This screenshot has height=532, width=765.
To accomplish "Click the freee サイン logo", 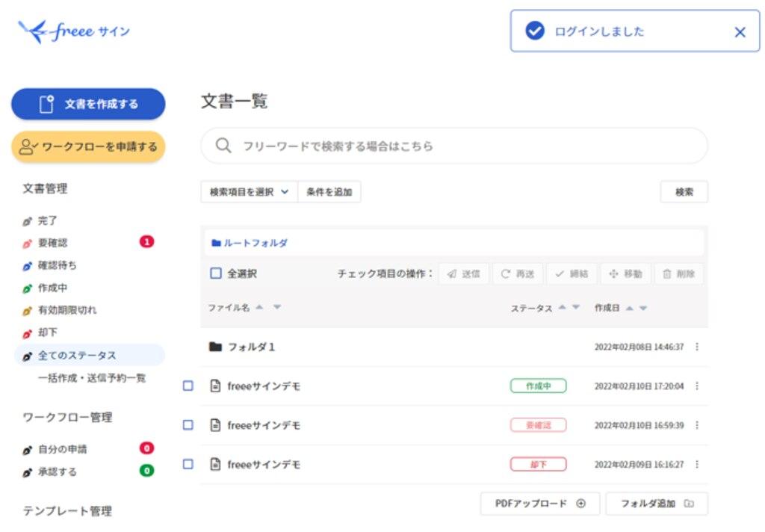I will [x=74, y=31].
